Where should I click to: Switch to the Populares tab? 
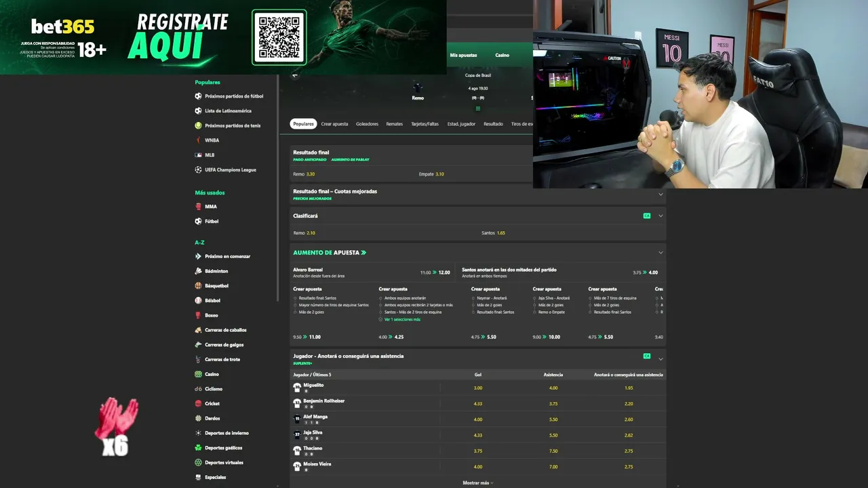304,124
